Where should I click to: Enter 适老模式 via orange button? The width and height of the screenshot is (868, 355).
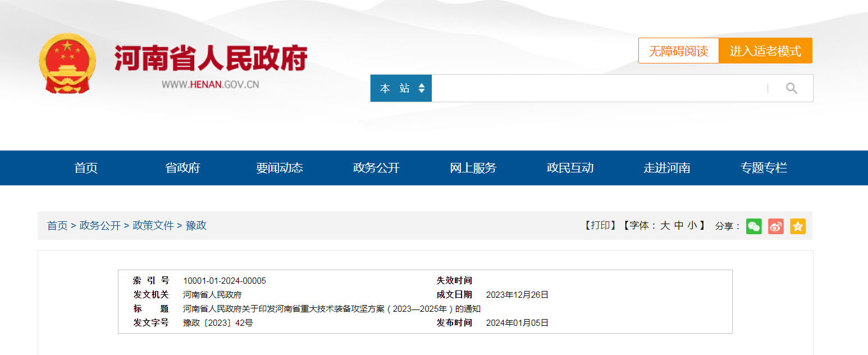[x=765, y=51]
